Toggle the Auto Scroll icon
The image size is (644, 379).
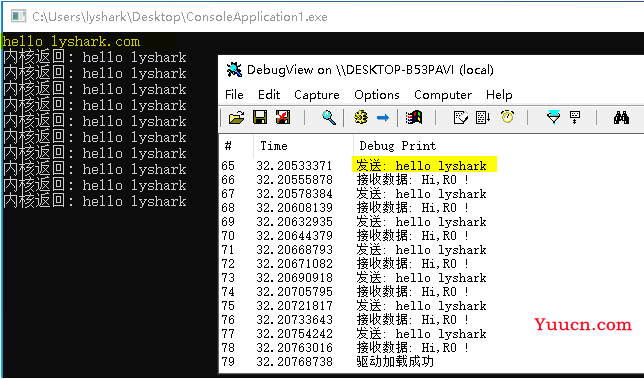[483, 118]
